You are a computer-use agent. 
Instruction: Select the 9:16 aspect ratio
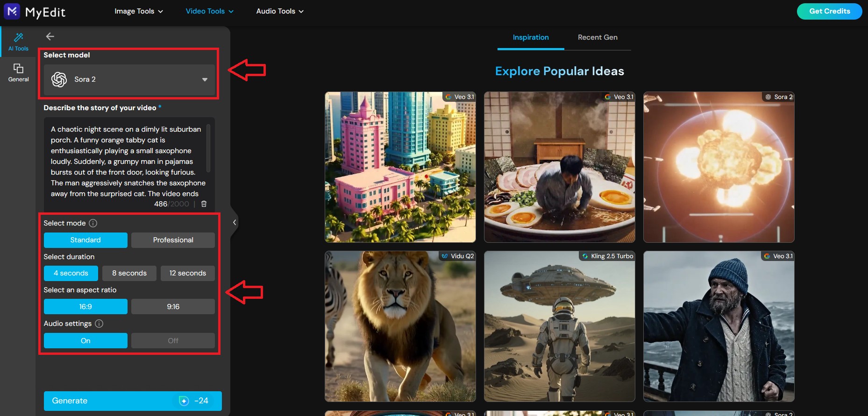pos(173,307)
